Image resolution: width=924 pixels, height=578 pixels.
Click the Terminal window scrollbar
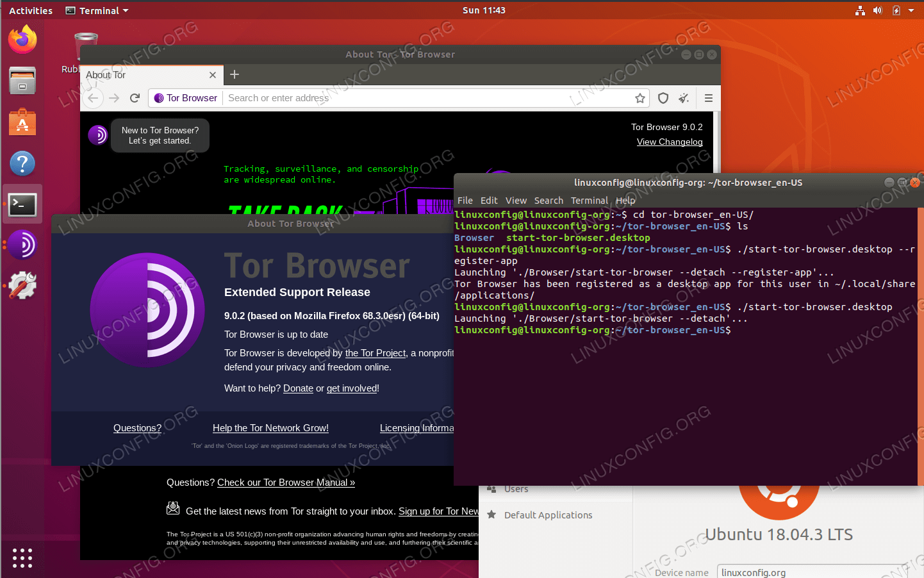920,346
